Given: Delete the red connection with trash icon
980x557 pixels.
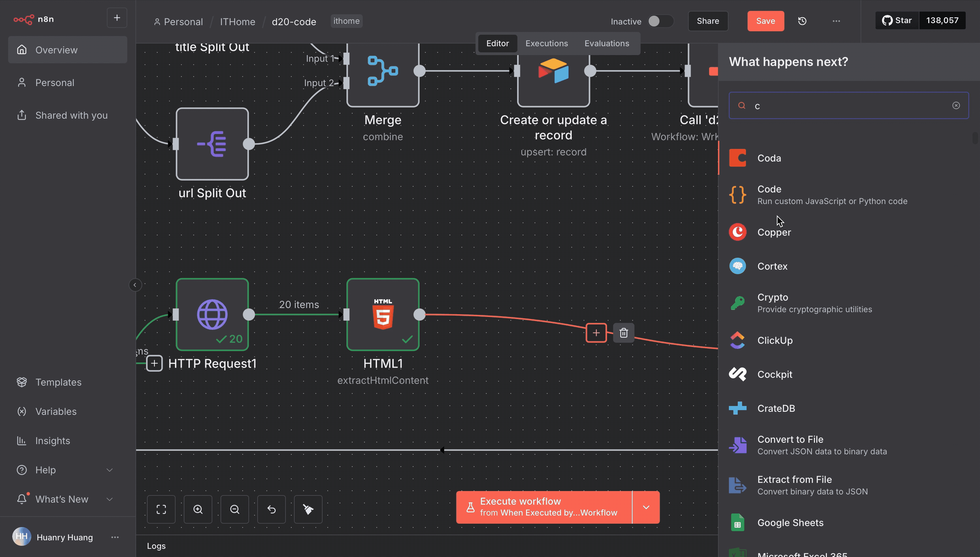Looking at the screenshot, I should (624, 333).
